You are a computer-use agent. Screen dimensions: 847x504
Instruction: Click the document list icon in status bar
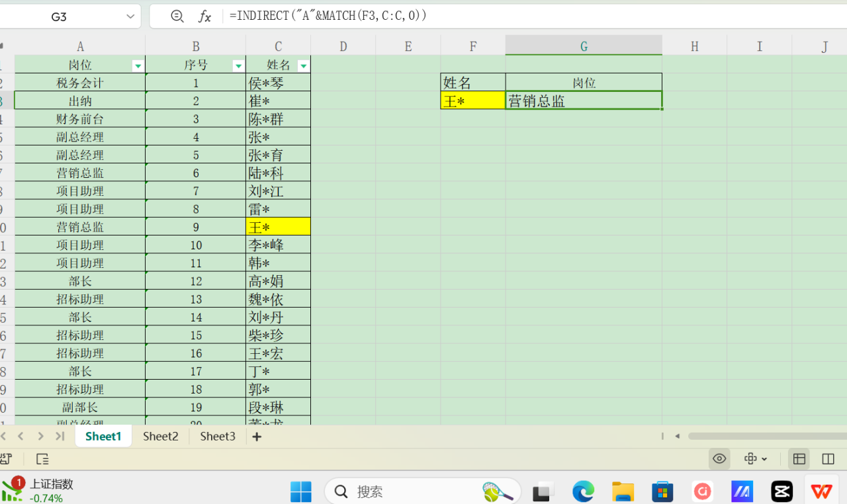(x=42, y=459)
